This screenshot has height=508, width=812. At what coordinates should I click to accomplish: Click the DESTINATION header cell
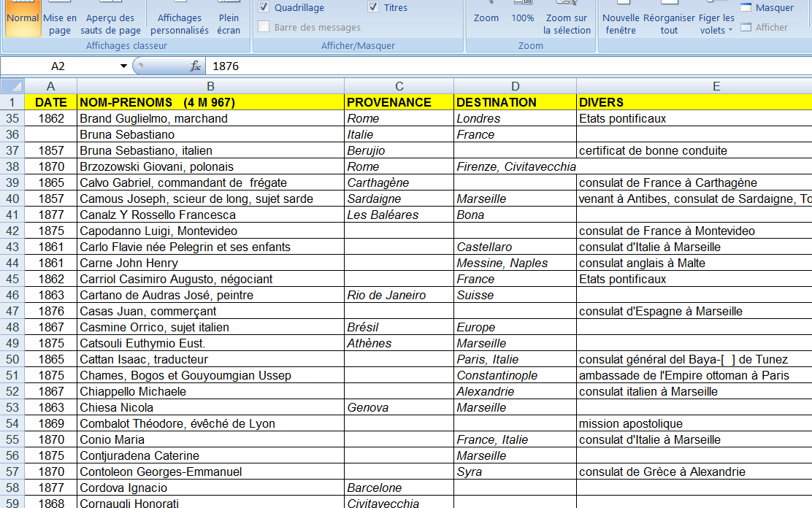click(515, 102)
